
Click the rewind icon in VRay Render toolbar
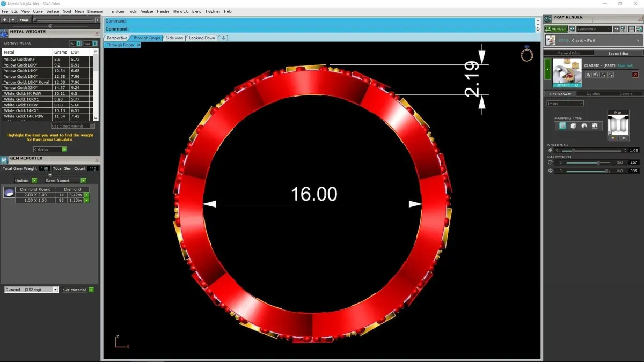[x=617, y=29]
